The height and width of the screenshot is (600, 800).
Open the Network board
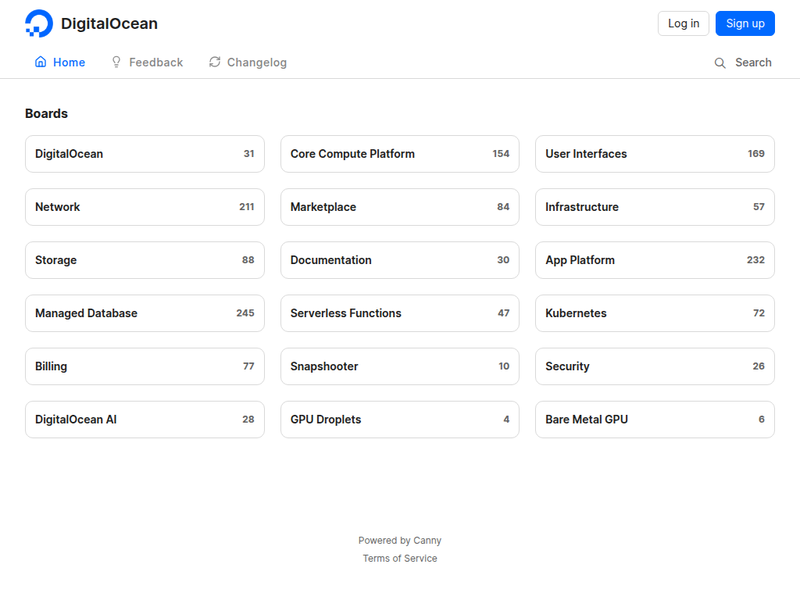tap(145, 207)
